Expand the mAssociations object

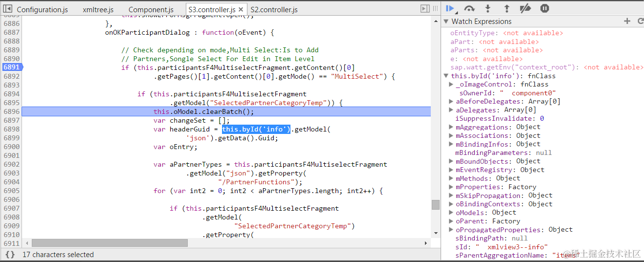click(x=452, y=136)
